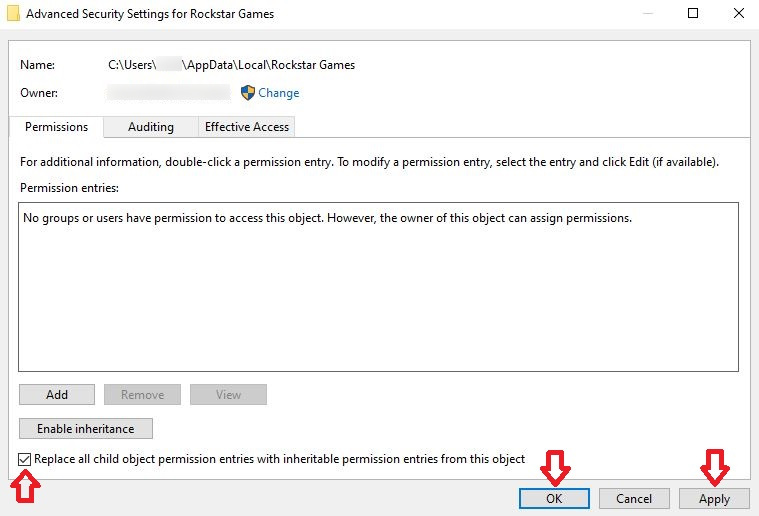Click the blurred Owner name field
Viewport: 759px width, 516px height.
coord(169,93)
